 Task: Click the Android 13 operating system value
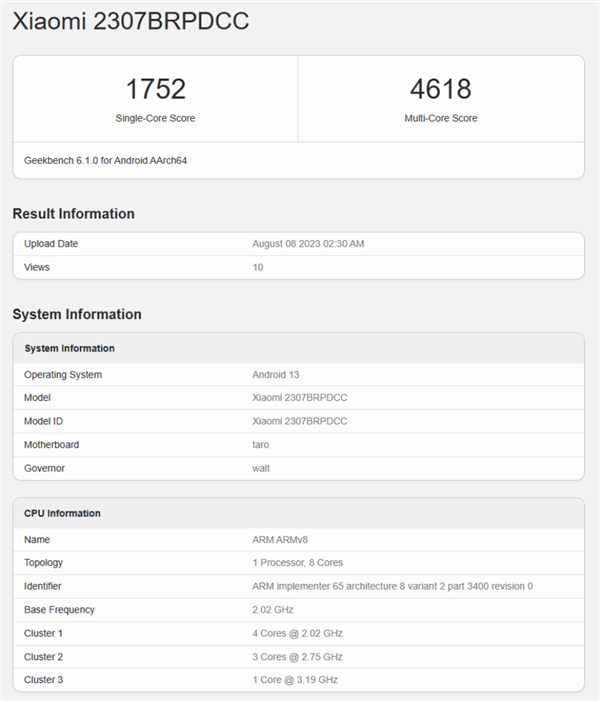point(277,375)
